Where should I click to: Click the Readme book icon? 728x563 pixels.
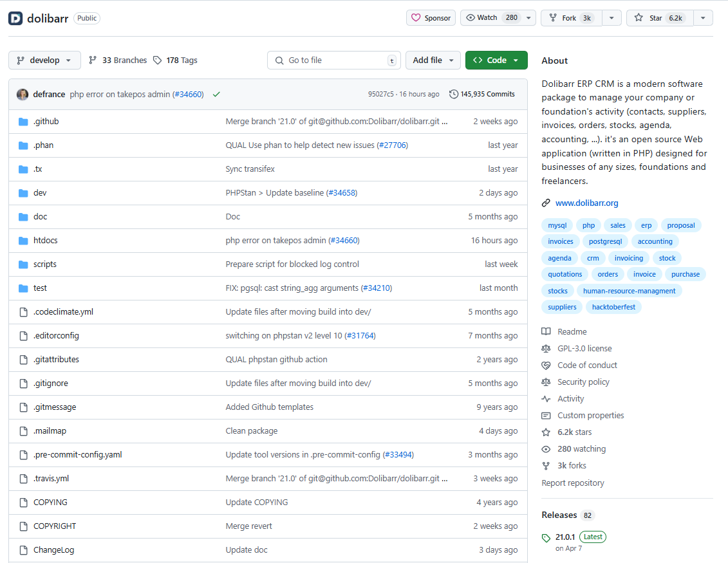pyautogui.click(x=546, y=332)
